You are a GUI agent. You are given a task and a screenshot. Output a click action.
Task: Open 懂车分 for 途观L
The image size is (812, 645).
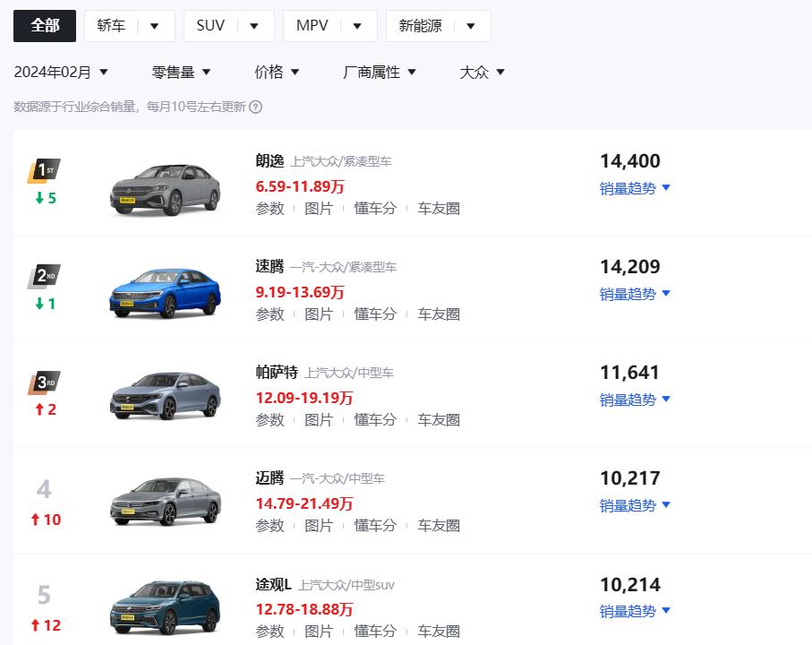click(375, 631)
